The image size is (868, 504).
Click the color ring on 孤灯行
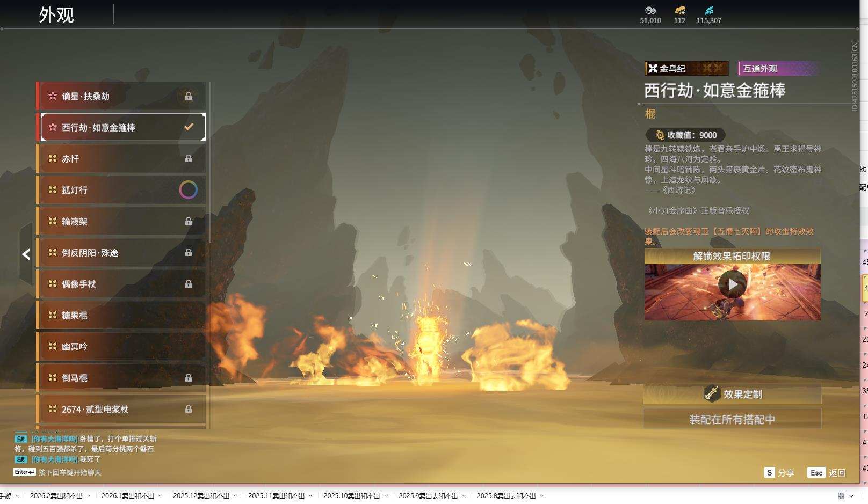pyautogui.click(x=188, y=190)
